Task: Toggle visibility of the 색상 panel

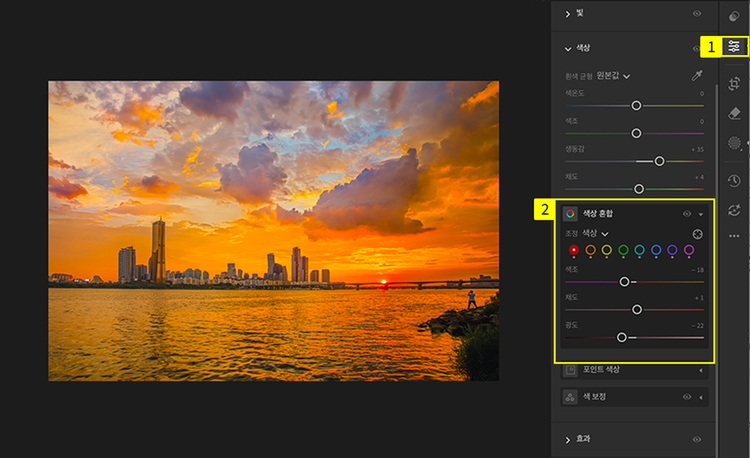Action: pyautogui.click(x=696, y=48)
